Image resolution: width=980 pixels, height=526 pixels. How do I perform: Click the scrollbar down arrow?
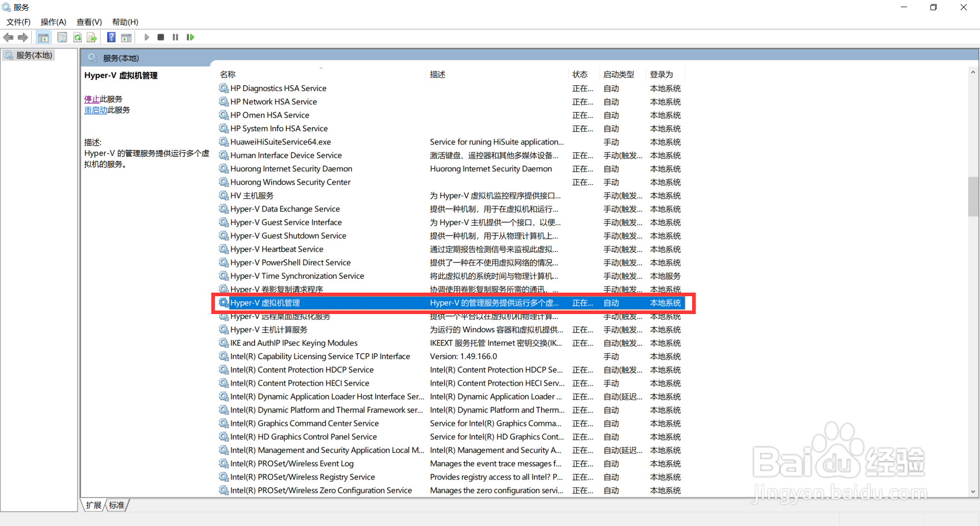(973, 491)
